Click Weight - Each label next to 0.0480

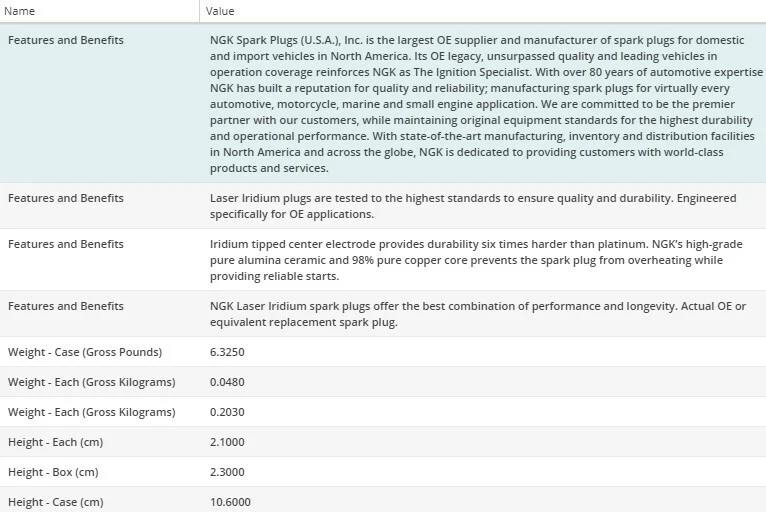(x=91, y=382)
